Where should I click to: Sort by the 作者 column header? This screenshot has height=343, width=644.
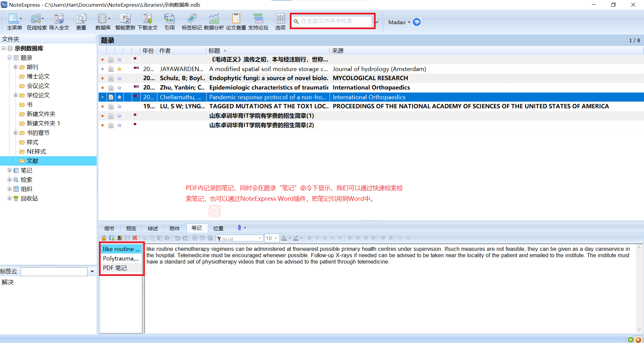[181, 51]
